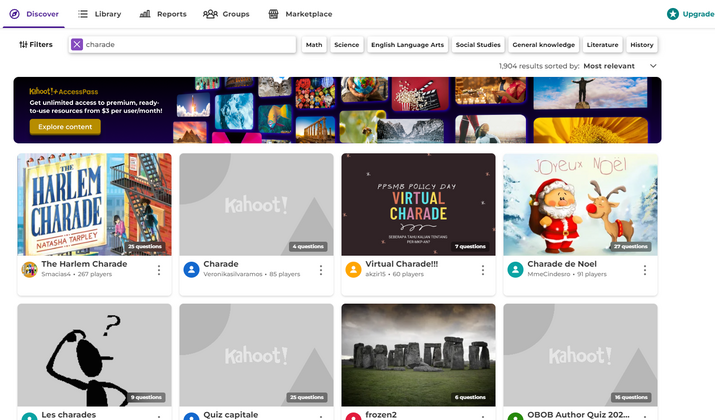Click the OBOB Author Quiz placeholder thumbnail

click(x=580, y=355)
